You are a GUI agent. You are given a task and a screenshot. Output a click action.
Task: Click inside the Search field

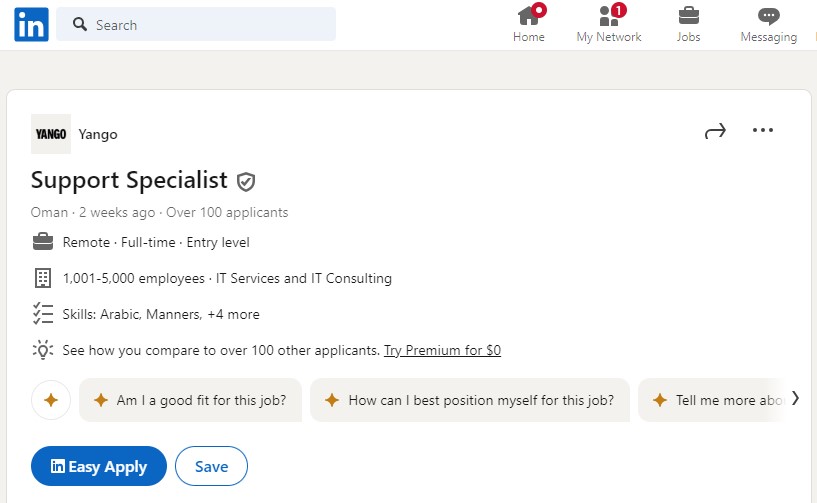tap(196, 24)
